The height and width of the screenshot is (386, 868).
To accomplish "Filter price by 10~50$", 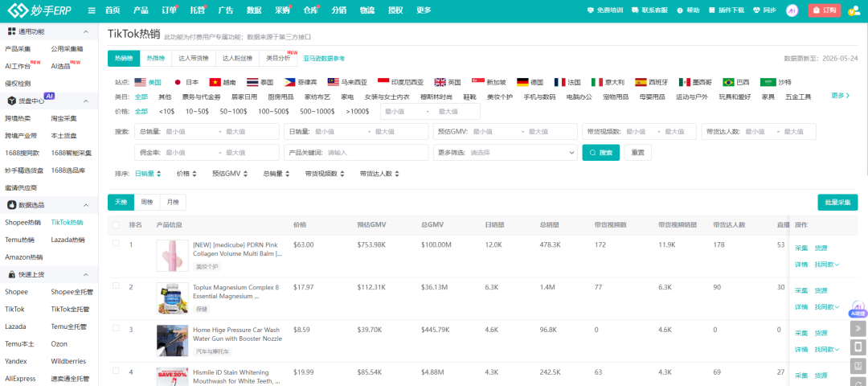I will 197,111.
